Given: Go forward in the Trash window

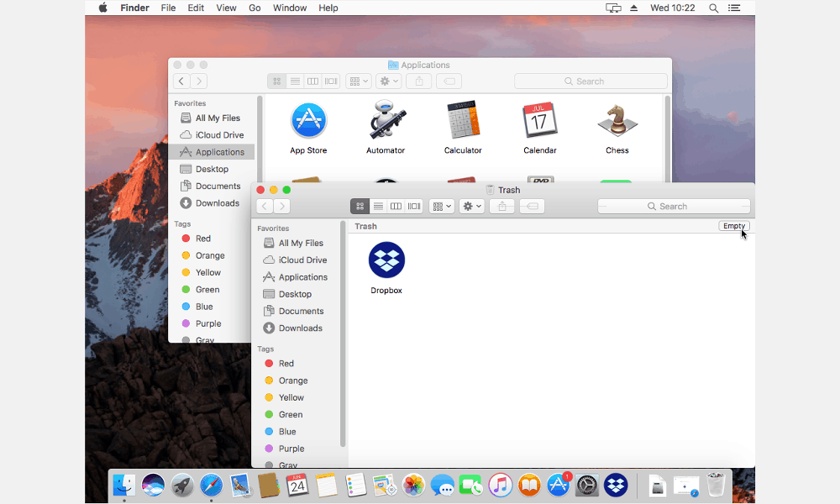Looking at the screenshot, I should tap(282, 206).
